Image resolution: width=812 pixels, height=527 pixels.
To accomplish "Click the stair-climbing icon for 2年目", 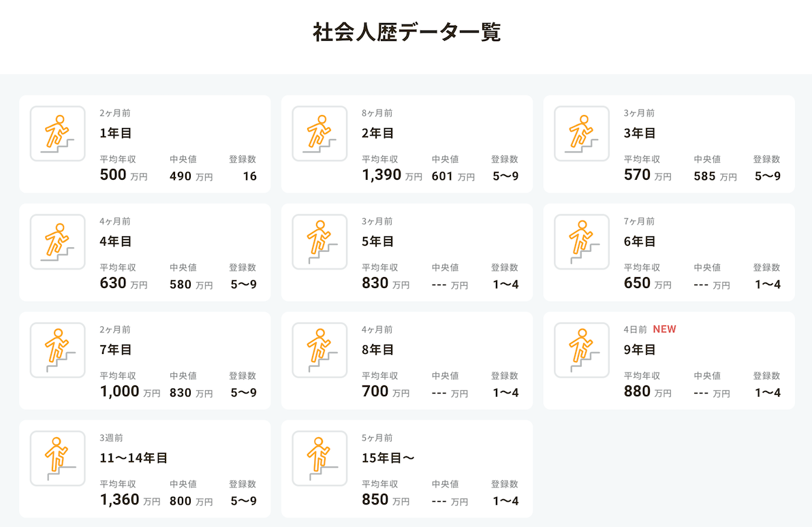I will pyautogui.click(x=319, y=133).
